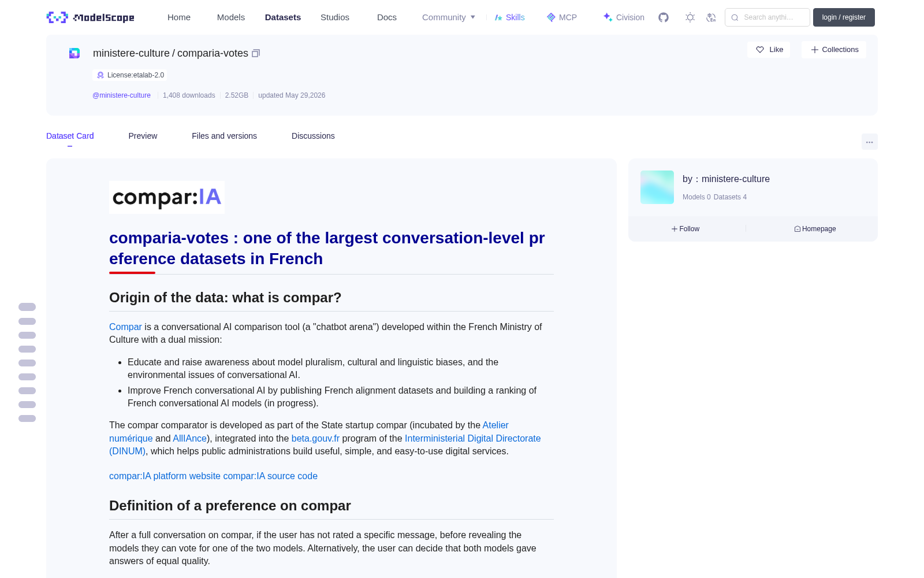Add dataset to Collections
The image size is (924, 578).
coord(834,50)
